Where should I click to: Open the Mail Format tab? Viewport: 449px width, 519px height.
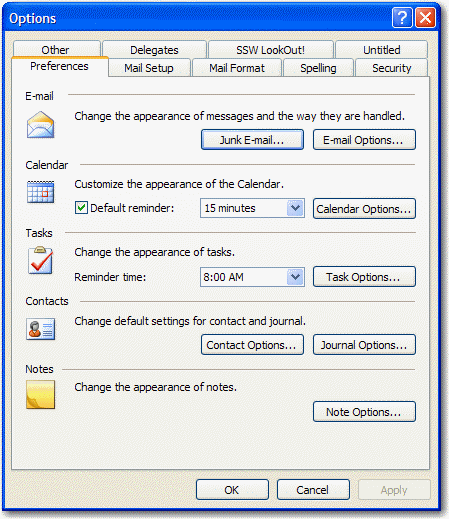[237, 68]
